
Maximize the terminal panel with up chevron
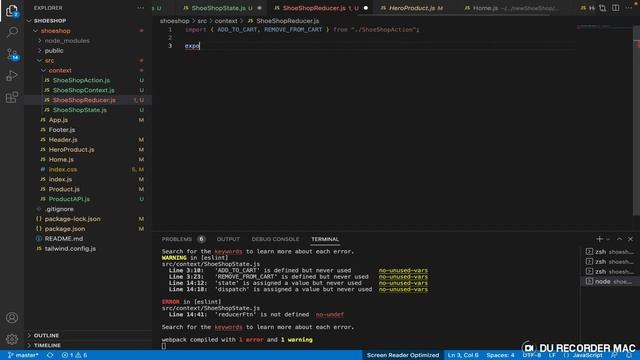[x=619, y=239]
